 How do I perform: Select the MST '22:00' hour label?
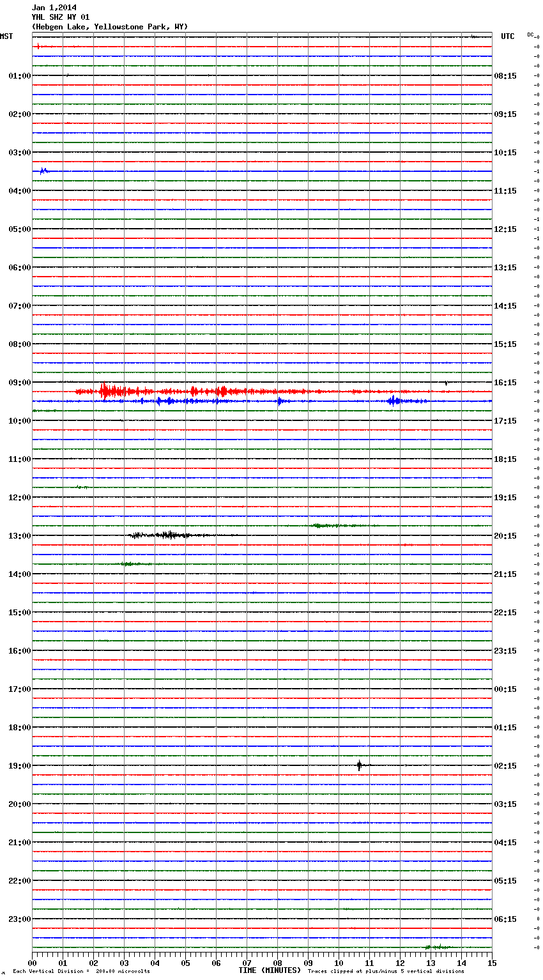click(20, 881)
